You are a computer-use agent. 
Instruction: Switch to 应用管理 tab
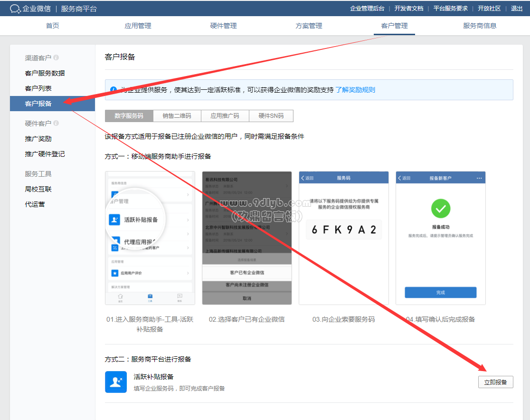(138, 26)
